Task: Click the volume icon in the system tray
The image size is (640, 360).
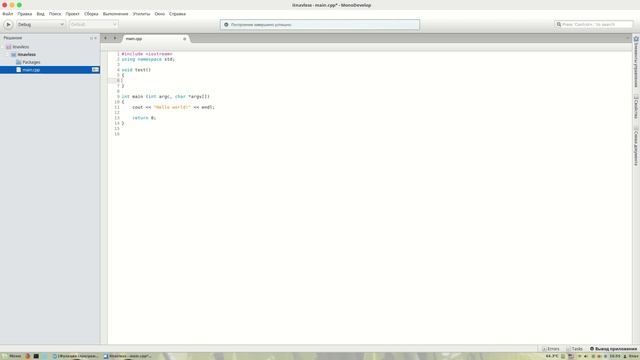Action: click(586, 356)
